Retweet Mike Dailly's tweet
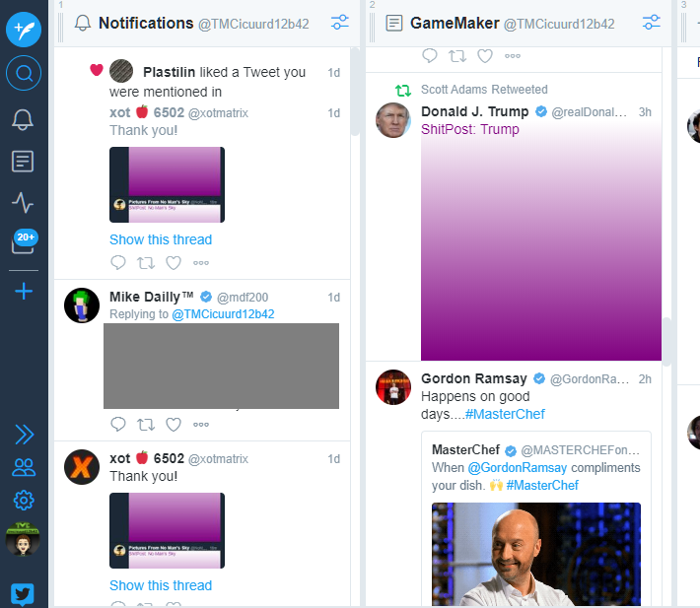700x608 pixels. tap(146, 424)
